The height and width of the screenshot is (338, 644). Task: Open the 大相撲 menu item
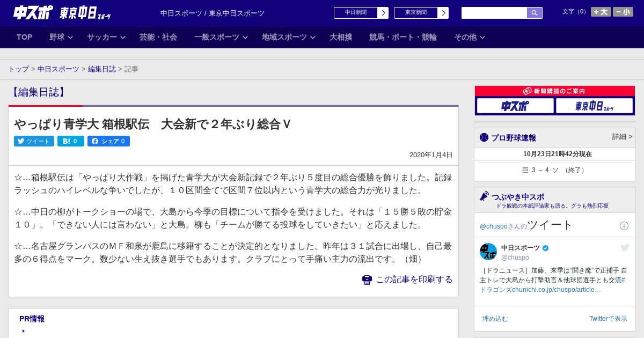pos(341,37)
